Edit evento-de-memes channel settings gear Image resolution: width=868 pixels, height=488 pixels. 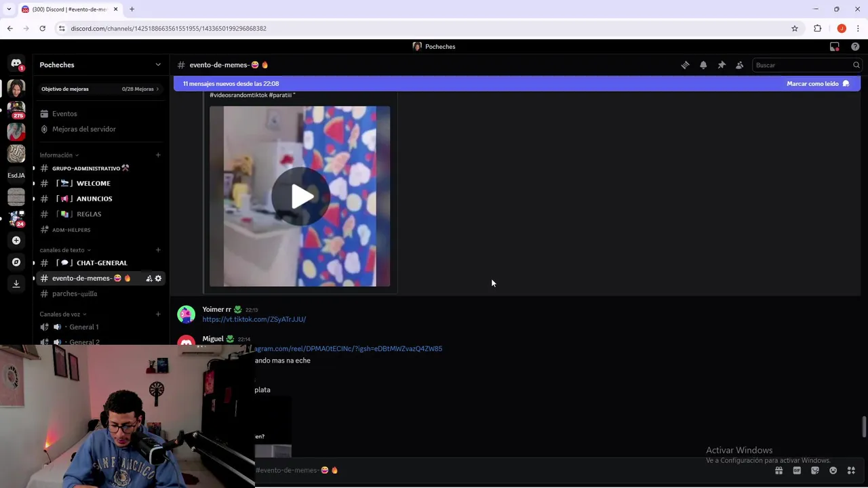coord(158,279)
